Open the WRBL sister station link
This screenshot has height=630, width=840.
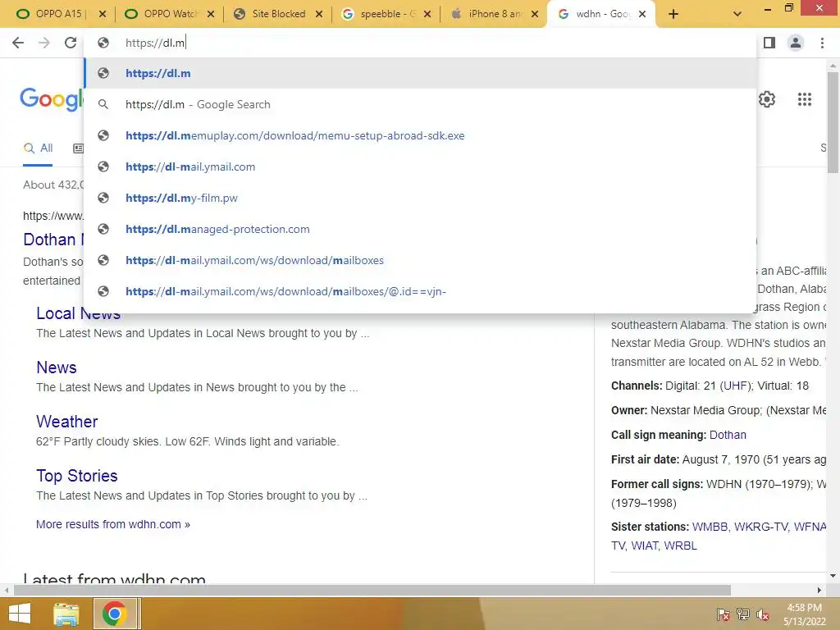pos(680,546)
